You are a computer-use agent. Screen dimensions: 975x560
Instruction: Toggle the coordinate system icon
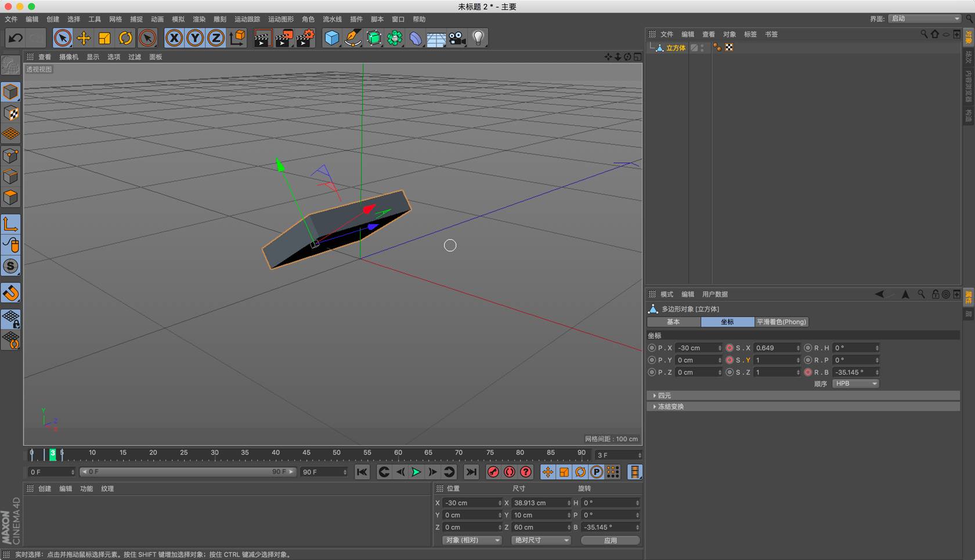point(237,38)
